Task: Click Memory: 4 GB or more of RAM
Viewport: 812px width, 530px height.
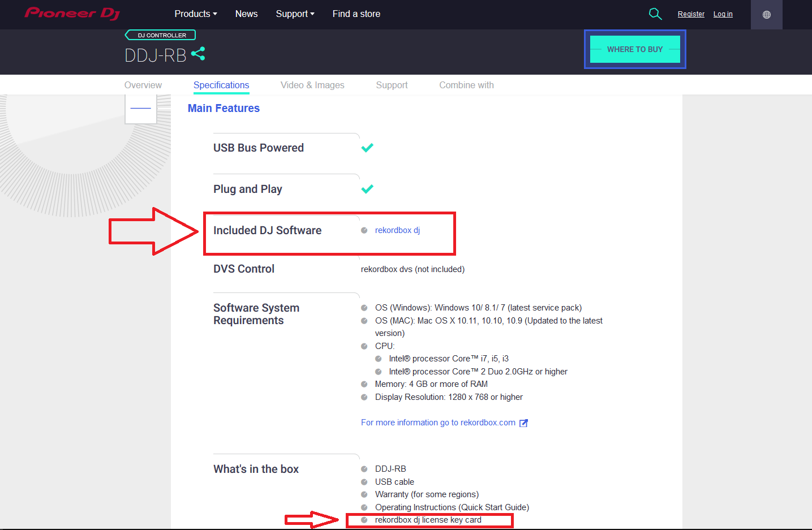Action: (x=431, y=384)
